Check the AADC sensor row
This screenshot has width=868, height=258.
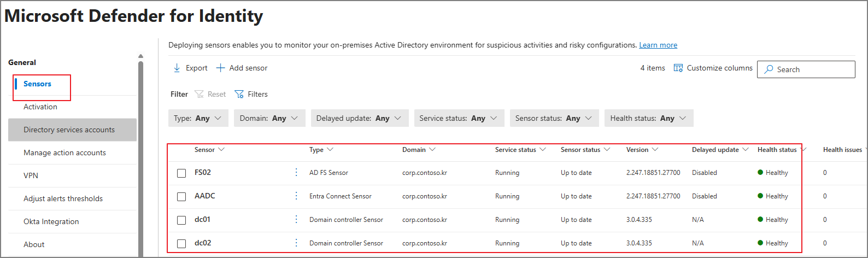tap(181, 197)
